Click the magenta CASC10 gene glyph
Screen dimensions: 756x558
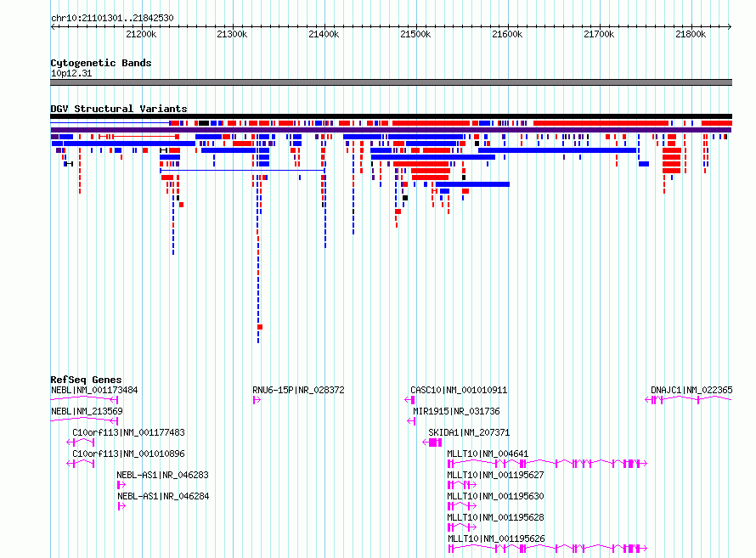click(x=409, y=400)
